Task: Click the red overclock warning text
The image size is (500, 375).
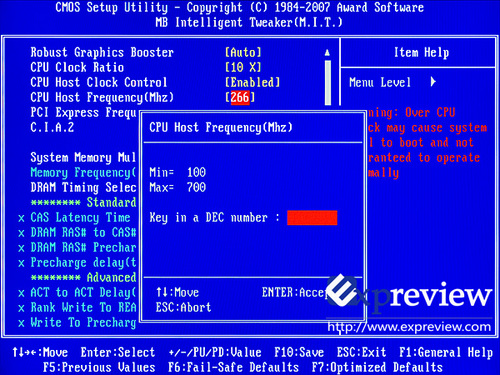Action: pyautogui.click(x=428, y=143)
